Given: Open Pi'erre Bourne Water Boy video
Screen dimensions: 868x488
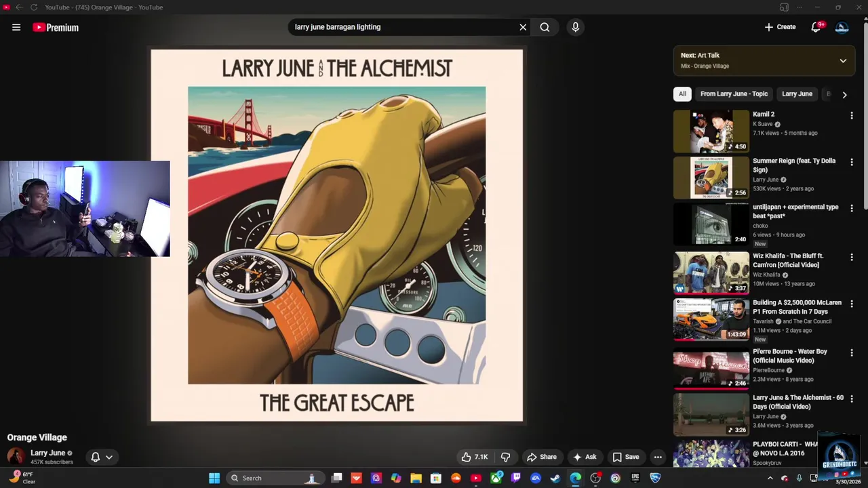Looking at the screenshot, I should (790, 356).
